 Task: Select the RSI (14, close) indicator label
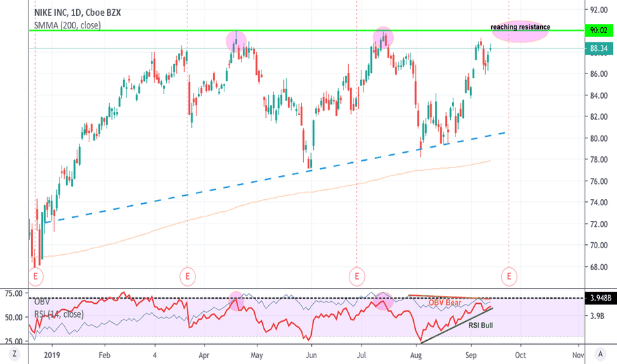pos(59,314)
